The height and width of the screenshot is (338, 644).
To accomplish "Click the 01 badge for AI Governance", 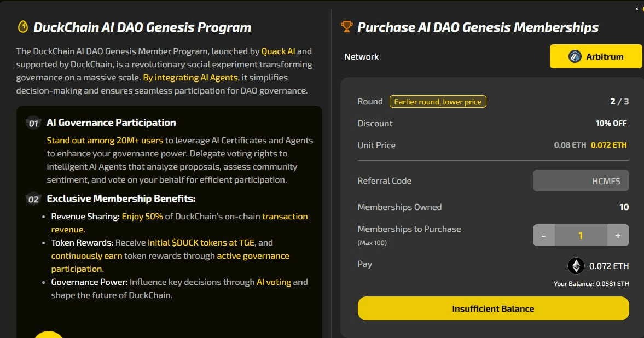I will pos(33,123).
